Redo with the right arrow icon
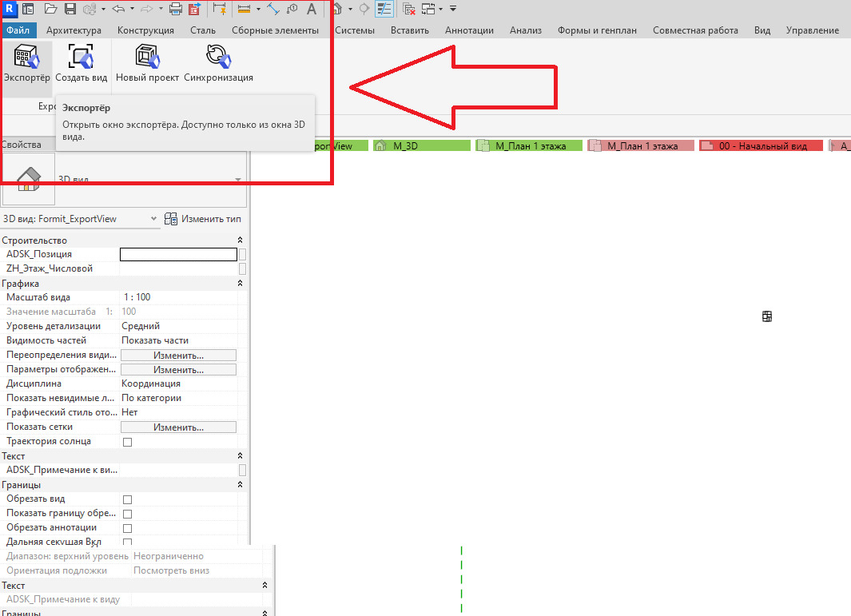 coord(146,9)
